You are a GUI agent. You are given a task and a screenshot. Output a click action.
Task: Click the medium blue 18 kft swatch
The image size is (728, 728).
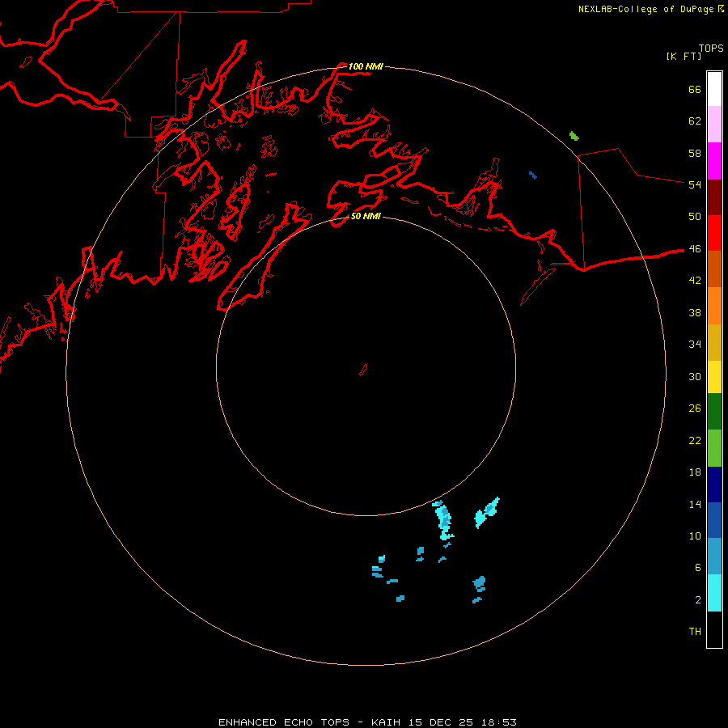[714, 520]
